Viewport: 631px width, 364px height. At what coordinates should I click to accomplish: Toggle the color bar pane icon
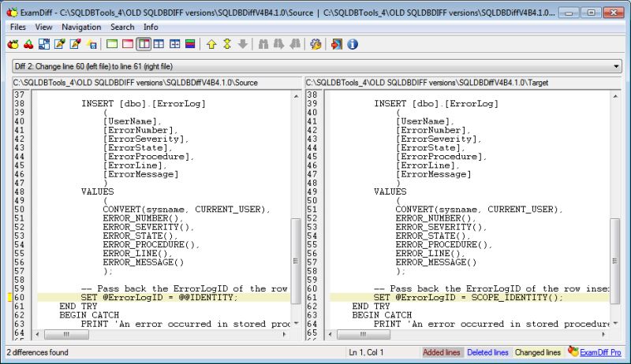pos(190,44)
